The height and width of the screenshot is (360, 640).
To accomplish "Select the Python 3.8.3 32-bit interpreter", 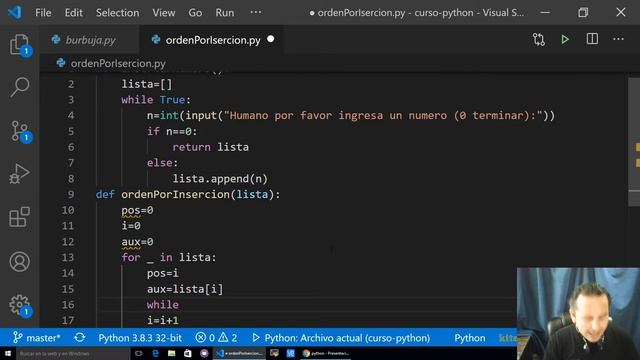I will point(140,338).
